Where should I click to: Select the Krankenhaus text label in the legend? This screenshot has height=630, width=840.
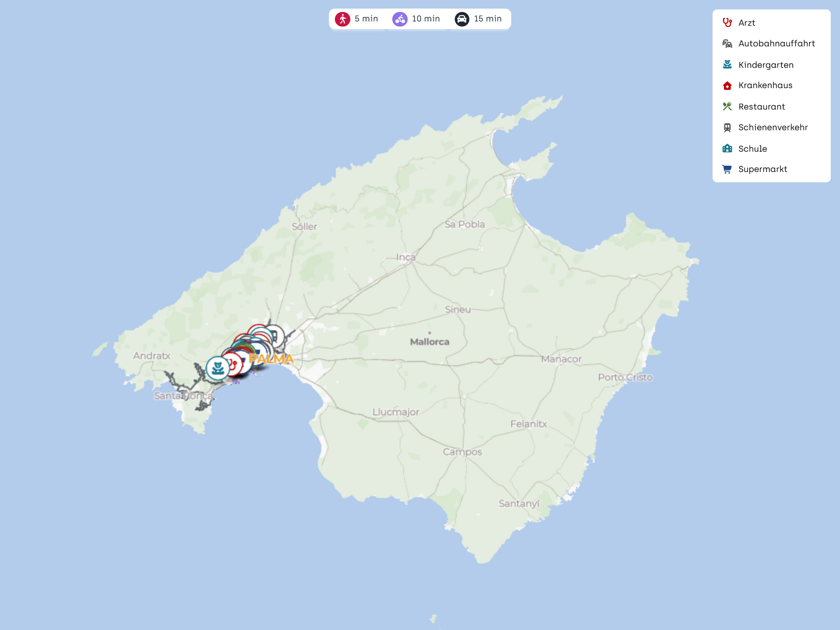(x=765, y=85)
